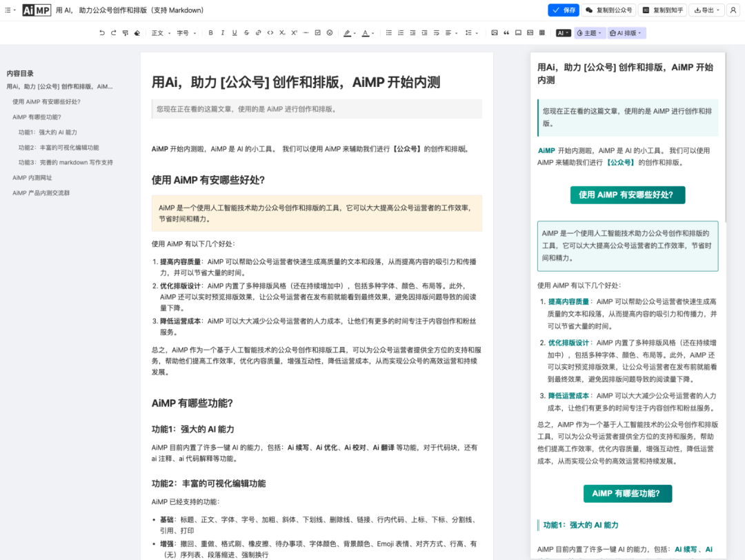Edit the document title field in header
The image size is (745, 560).
pyautogui.click(x=130, y=10)
